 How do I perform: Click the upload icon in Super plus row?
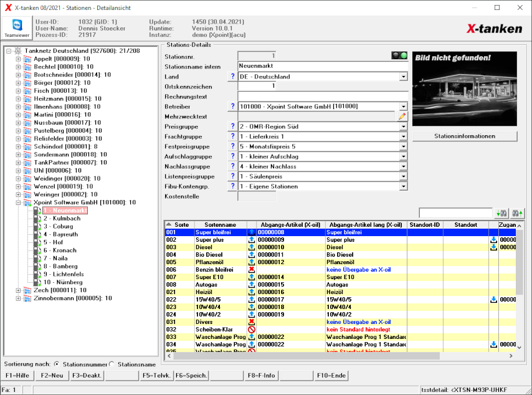[x=252, y=240]
